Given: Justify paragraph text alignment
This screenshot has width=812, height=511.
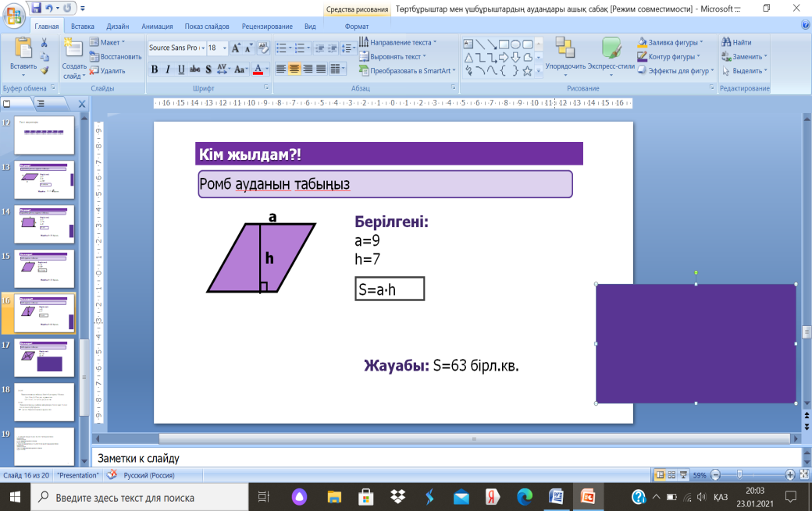Looking at the screenshot, I should (321, 69).
